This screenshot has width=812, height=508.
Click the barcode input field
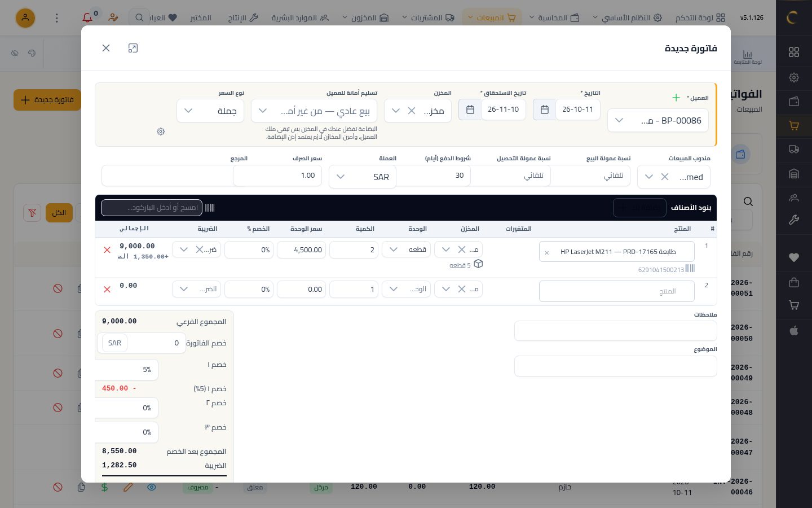[x=152, y=208]
